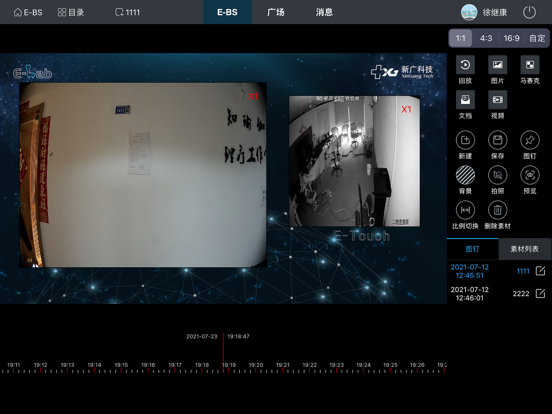Click X1 on grayscale camera feed
This screenshot has height=414, width=552.
coord(406,109)
